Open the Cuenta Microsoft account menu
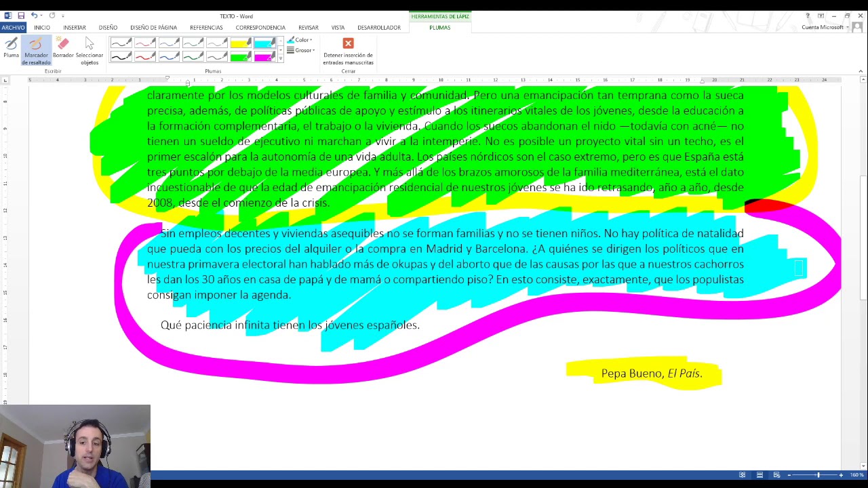Viewport: 868px width, 488px height. pos(825,28)
